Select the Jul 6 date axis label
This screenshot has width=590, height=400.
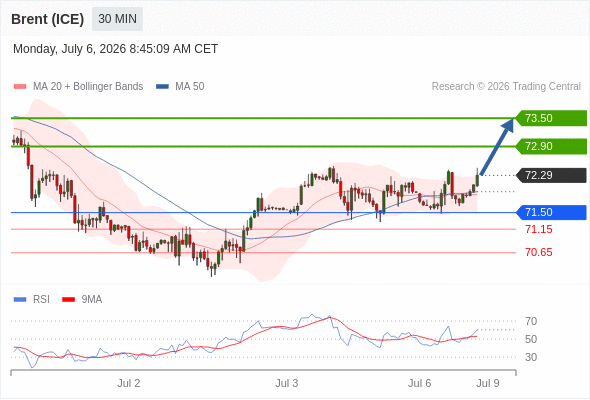click(x=420, y=383)
